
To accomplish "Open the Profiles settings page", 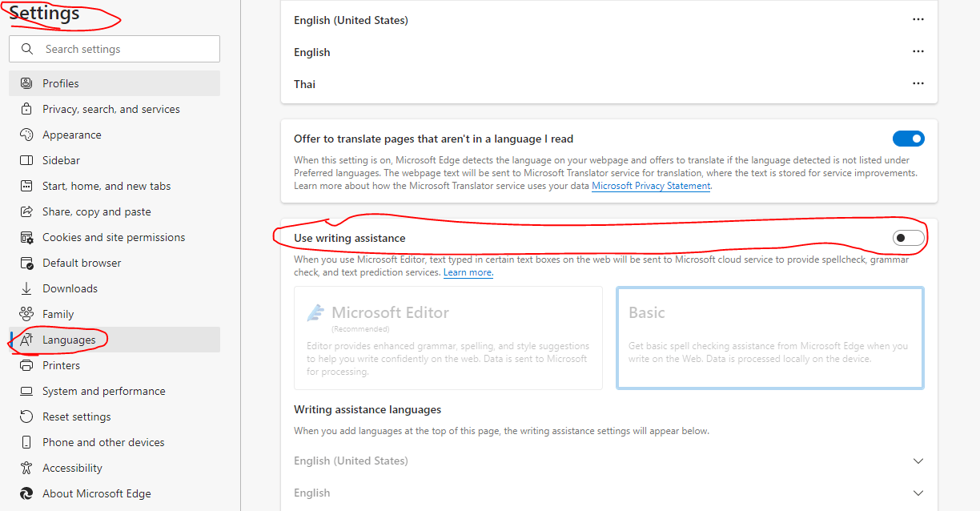I will point(114,83).
